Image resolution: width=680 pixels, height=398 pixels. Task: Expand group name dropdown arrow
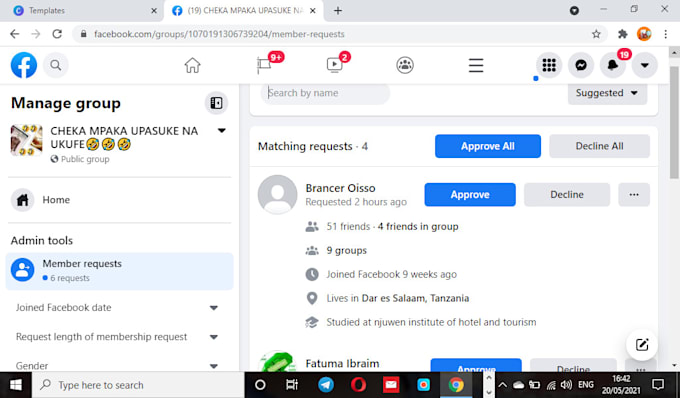[x=222, y=130]
